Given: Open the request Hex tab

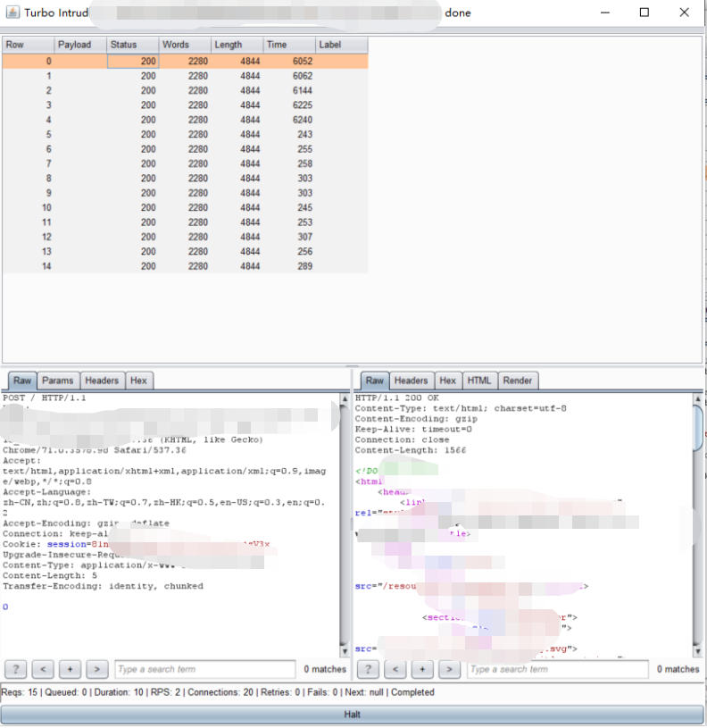Looking at the screenshot, I should (138, 381).
